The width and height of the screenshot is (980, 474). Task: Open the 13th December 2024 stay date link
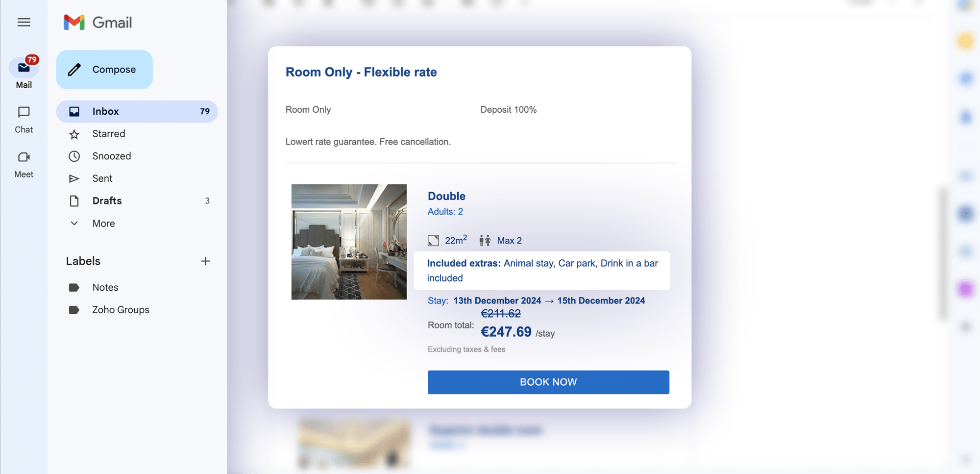(x=497, y=300)
